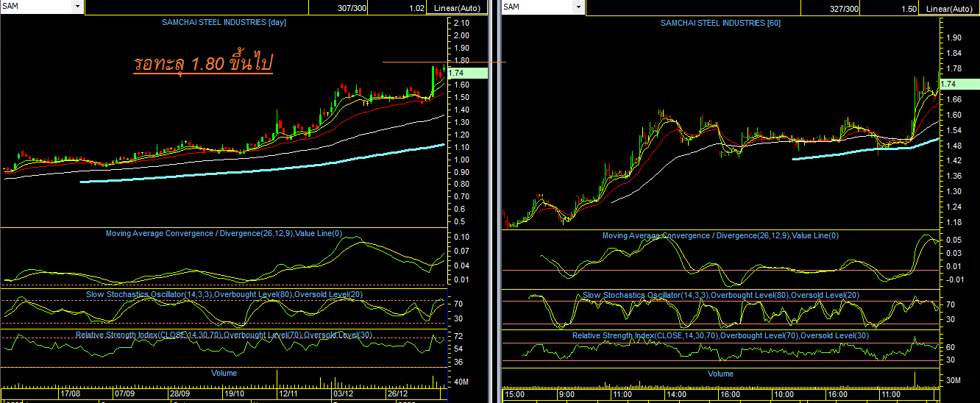Click the 9:00 time on right time axis
980x403 pixels.
pyautogui.click(x=567, y=395)
